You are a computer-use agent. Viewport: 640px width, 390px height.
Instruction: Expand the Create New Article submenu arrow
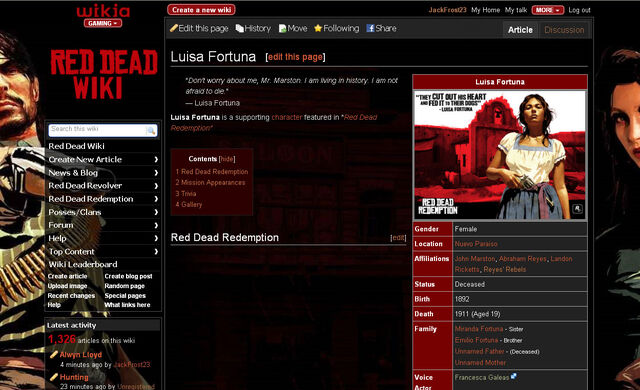(x=156, y=160)
